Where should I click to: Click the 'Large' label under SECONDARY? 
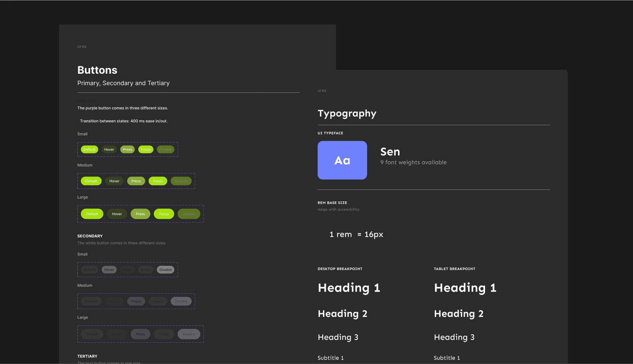(83, 318)
